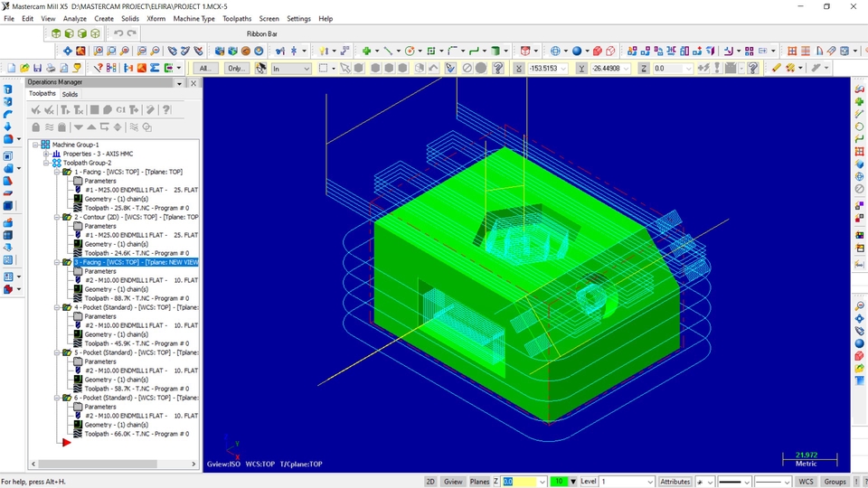Select all operations checkmark icon
Viewport: 868px width, 488px height.
click(x=36, y=110)
